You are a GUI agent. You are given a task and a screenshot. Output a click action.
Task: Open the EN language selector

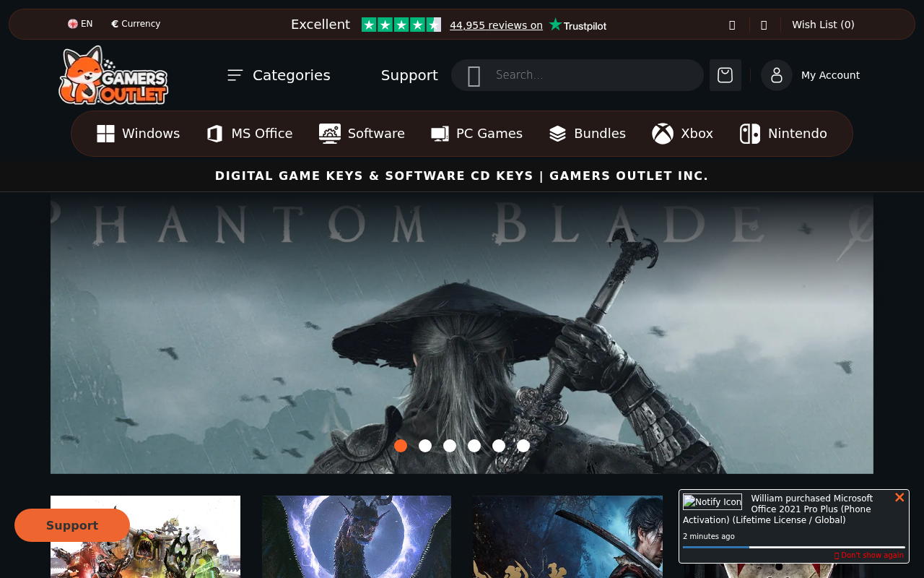tap(80, 24)
